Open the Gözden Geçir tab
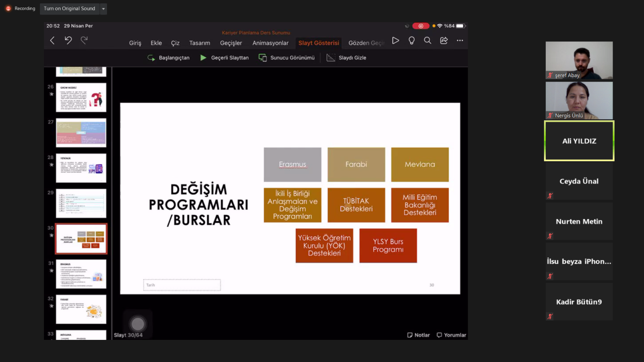Screen dimensions: 644x362 366,43
